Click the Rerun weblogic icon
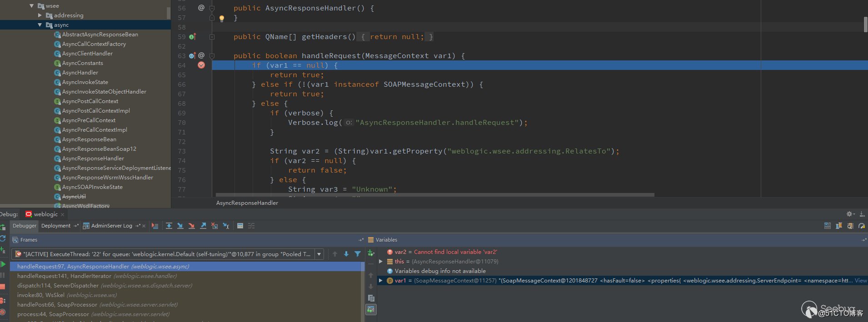This screenshot has height=322, width=868. [3, 227]
